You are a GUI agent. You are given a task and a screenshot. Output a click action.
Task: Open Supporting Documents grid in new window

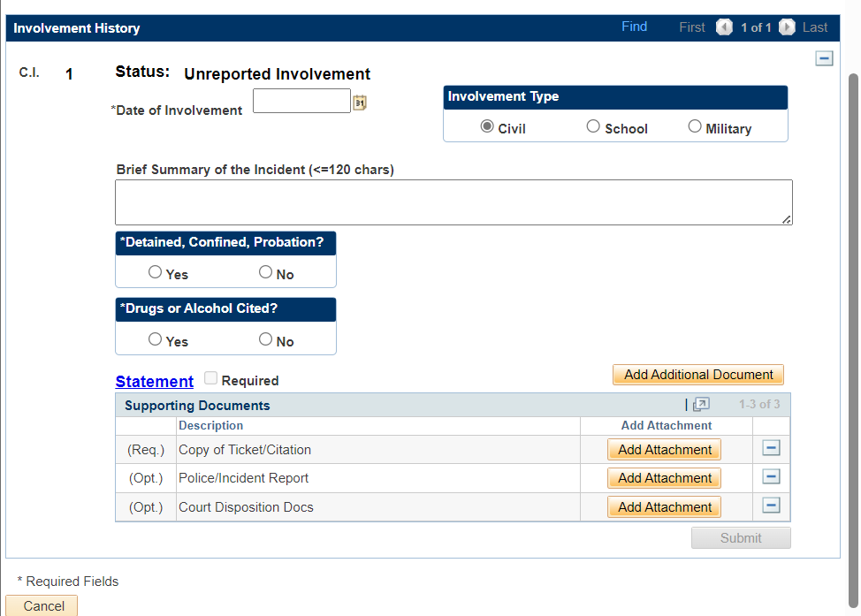point(701,405)
